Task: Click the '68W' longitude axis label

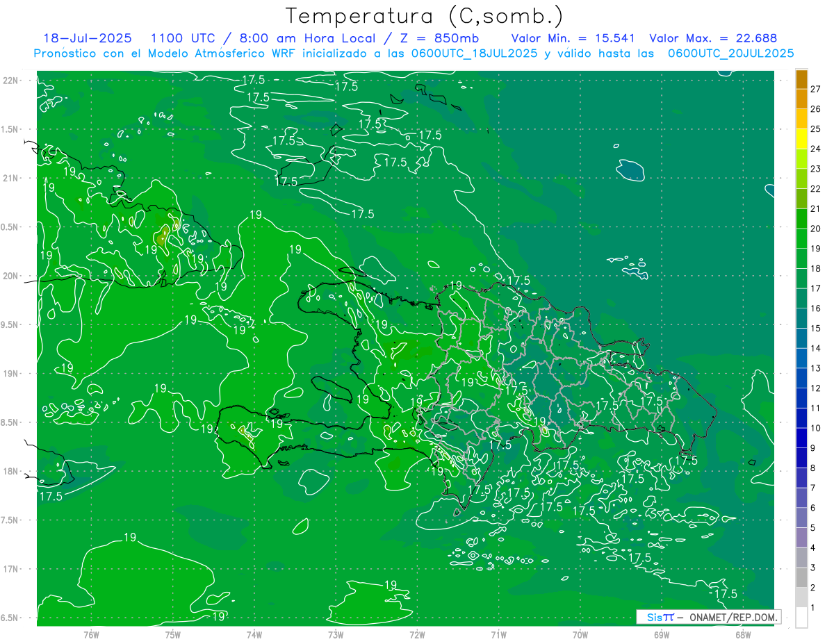Action: (x=743, y=634)
